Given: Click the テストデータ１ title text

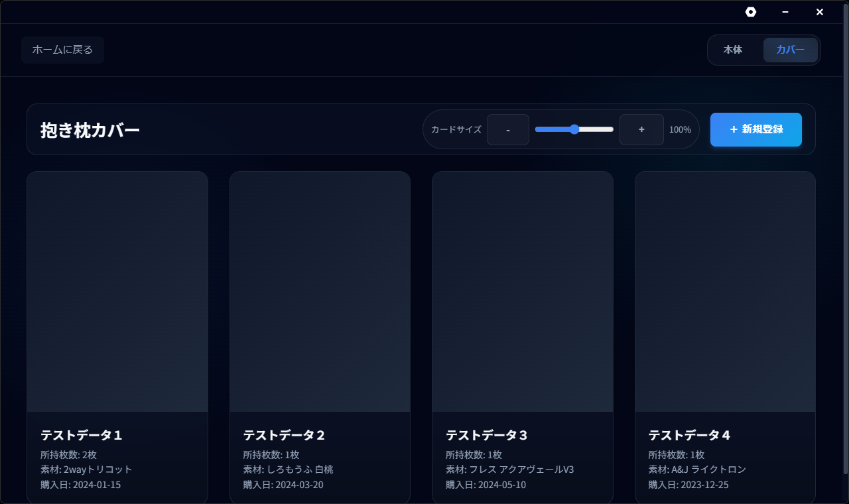Looking at the screenshot, I should pos(82,435).
